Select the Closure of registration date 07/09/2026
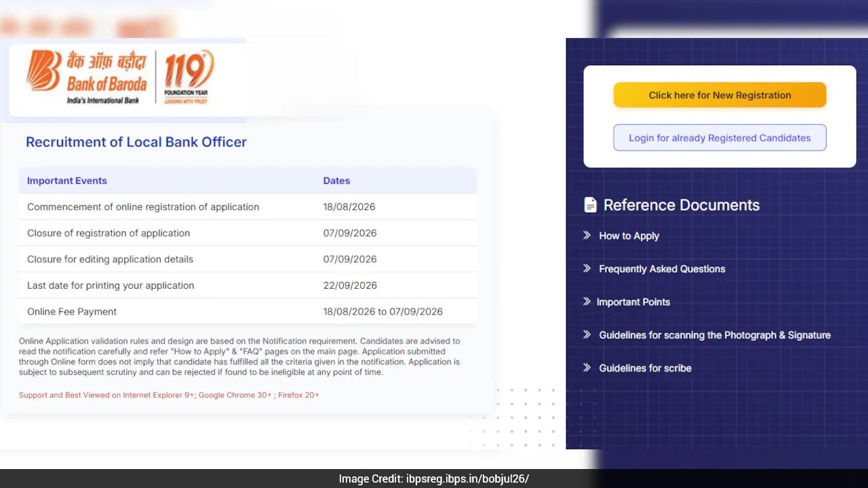 pos(350,233)
